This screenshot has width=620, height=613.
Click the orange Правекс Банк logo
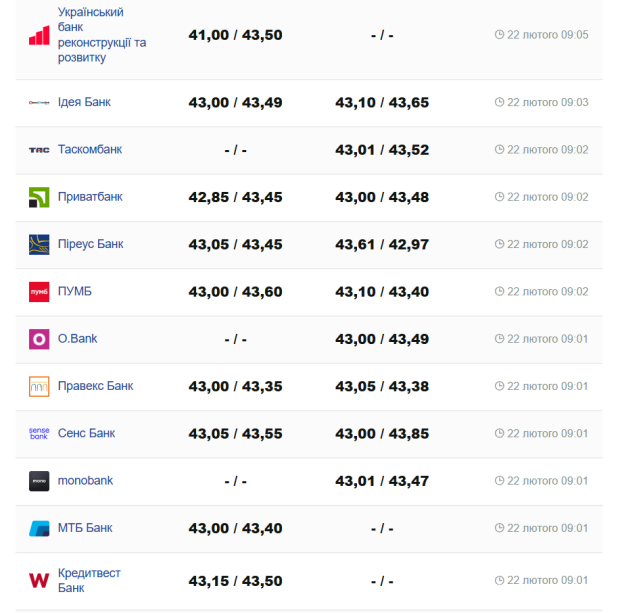click(39, 386)
